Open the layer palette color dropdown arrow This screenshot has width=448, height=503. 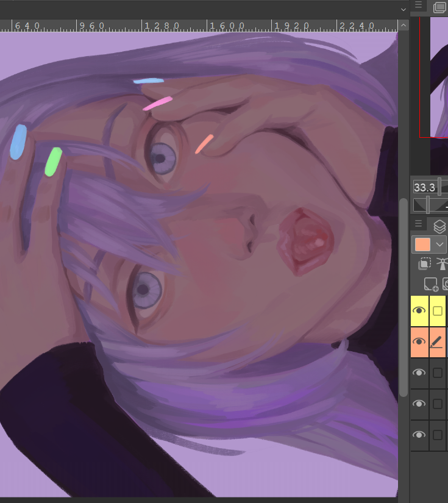click(439, 244)
